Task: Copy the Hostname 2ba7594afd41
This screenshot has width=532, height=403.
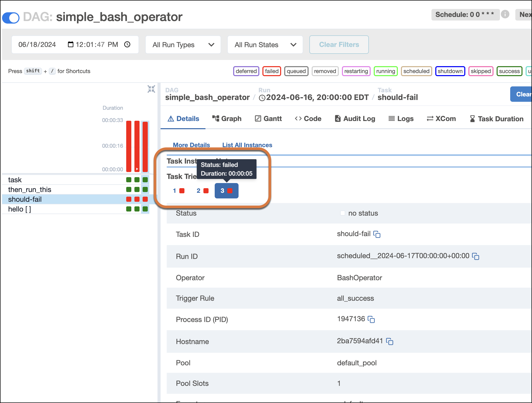Action: (x=390, y=341)
